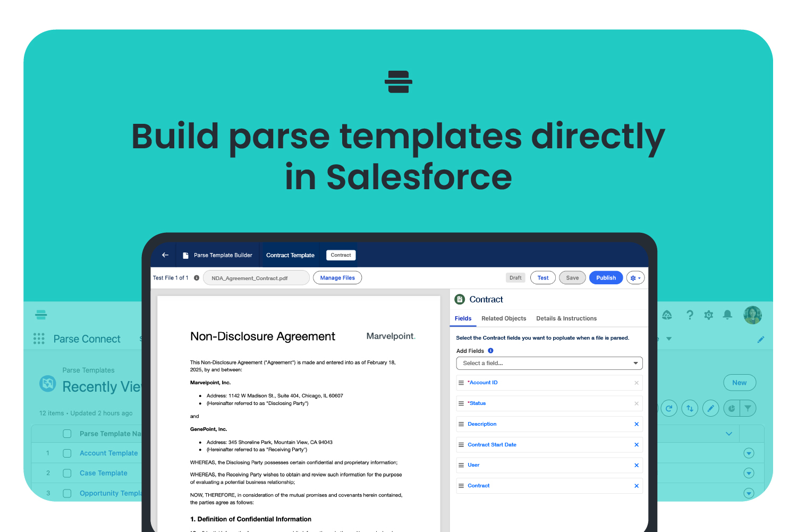Click the *Account ID field link
Image resolution: width=797 pixels, height=532 pixels.
point(482,383)
